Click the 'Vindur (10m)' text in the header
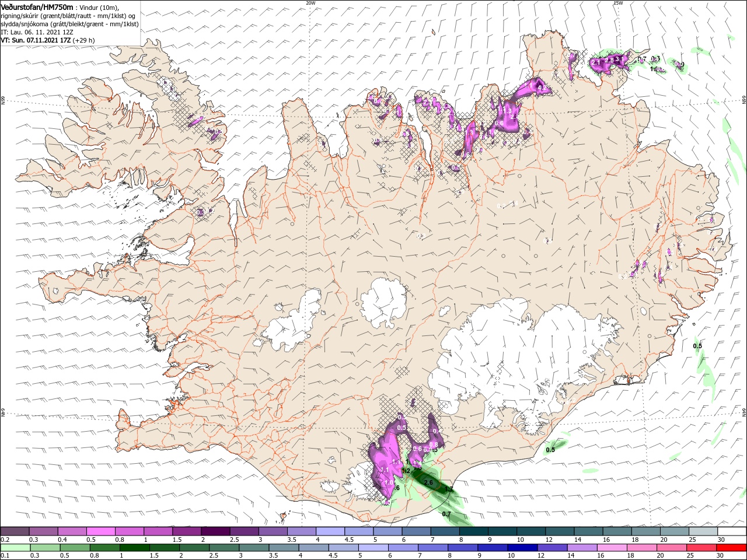 [x=99, y=8]
